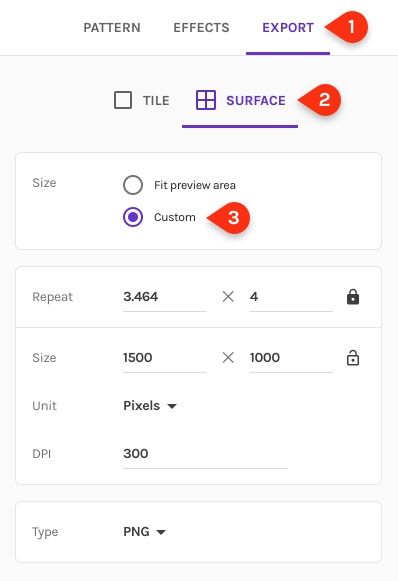Image resolution: width=398 pixels, height=581 pixels.
Task: Click the Size width field 1500
Action: (164, 358)
